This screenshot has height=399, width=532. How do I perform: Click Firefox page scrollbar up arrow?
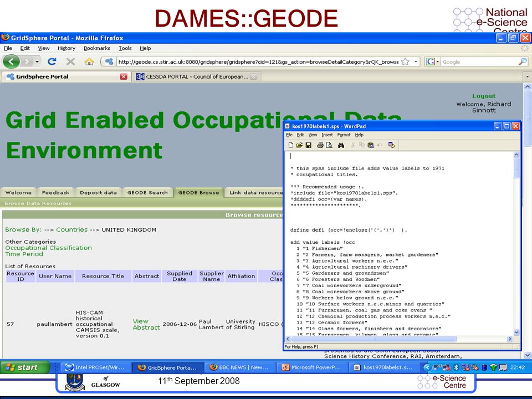[x=527, y=86]
